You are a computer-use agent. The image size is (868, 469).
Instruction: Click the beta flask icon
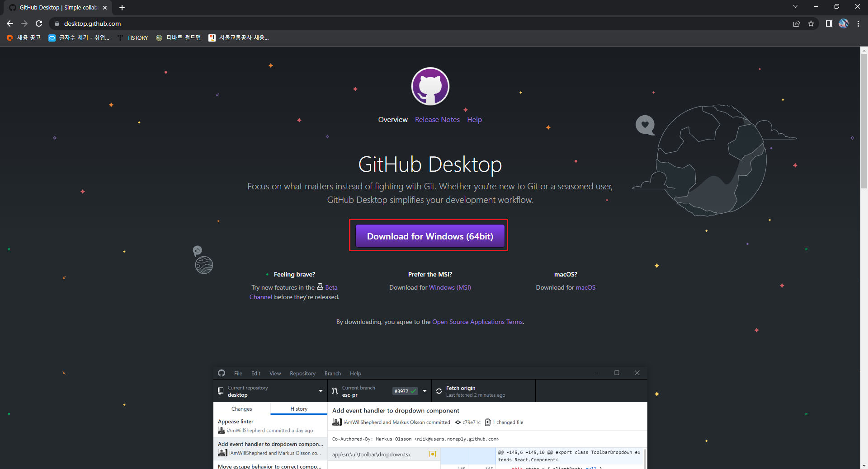point(320,286)
